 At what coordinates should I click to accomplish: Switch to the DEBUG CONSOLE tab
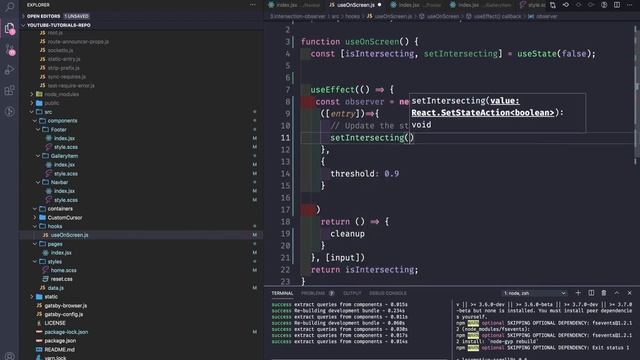(388, 293)
